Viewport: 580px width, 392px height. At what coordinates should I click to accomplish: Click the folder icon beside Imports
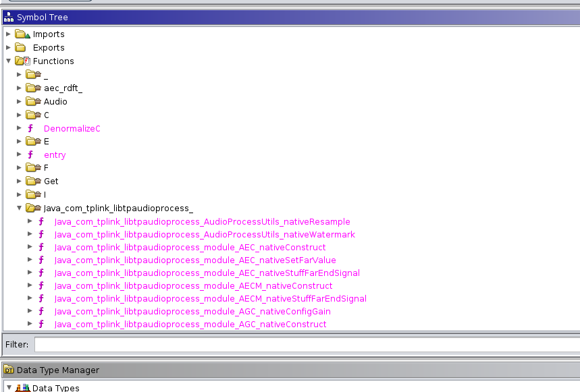tap(22, 34)
